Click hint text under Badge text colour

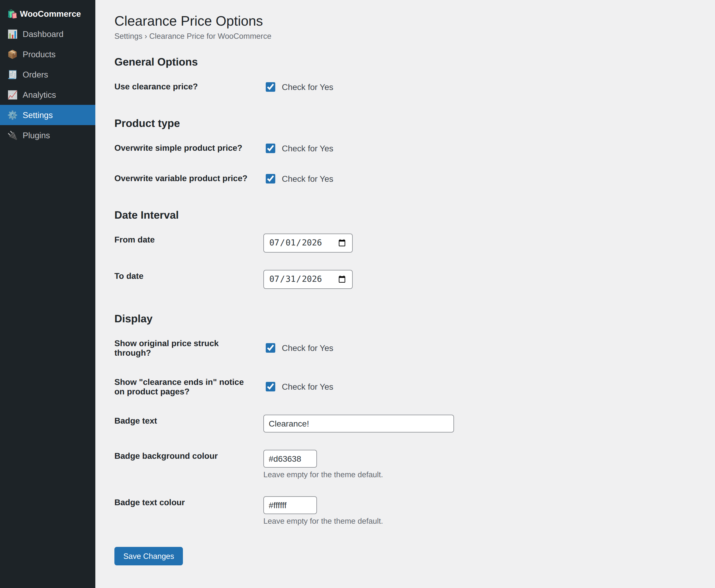coord(323,521)
